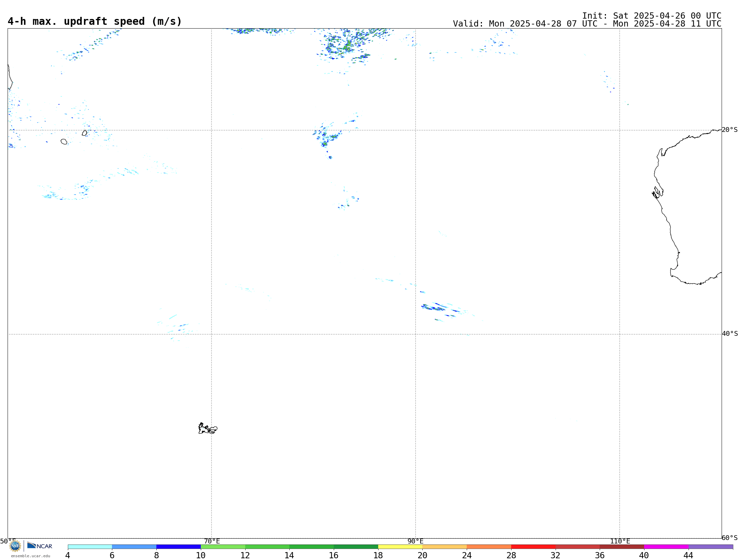Select the yellow 18-20 m/s swatch
This screenshot has width=744, height=560.
click(x=400, y=547)
